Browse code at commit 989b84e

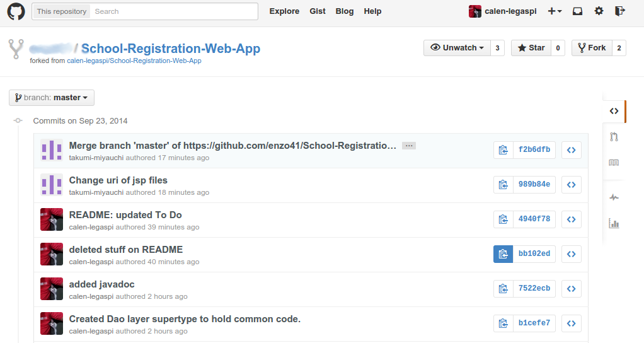coord(572,185)
